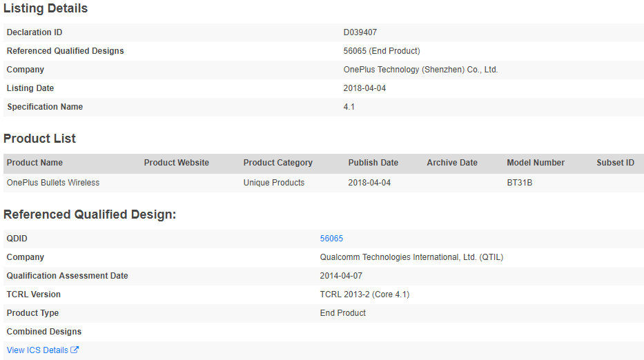Select the OnePlus Technology (Shenzhen) company name

[420, 70]
